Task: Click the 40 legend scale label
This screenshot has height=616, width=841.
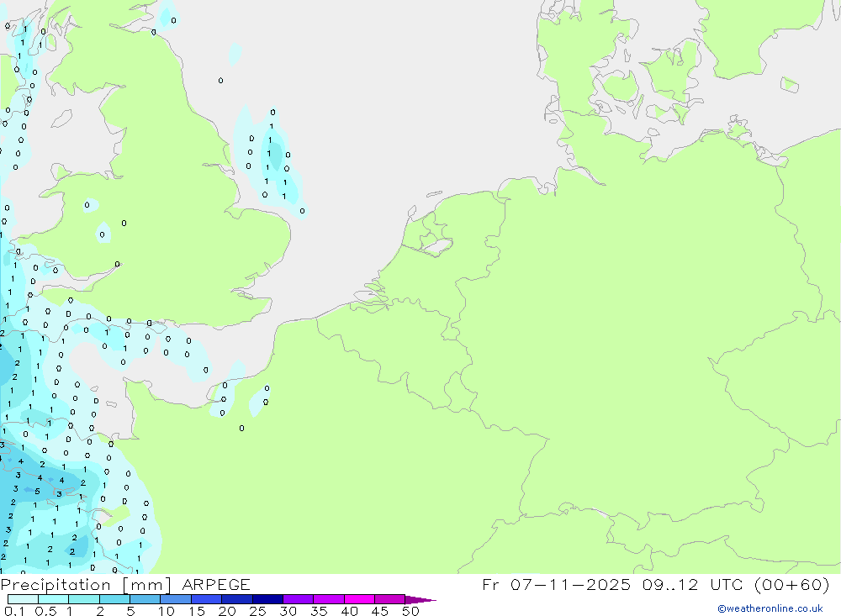Action: tap(350, 611)
